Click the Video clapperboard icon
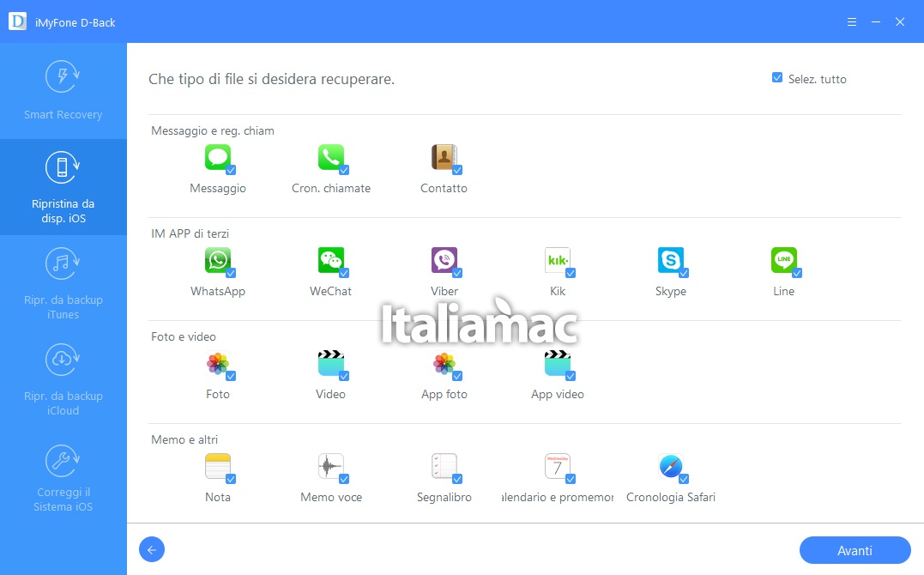The image size is (924, 575). 330,363
